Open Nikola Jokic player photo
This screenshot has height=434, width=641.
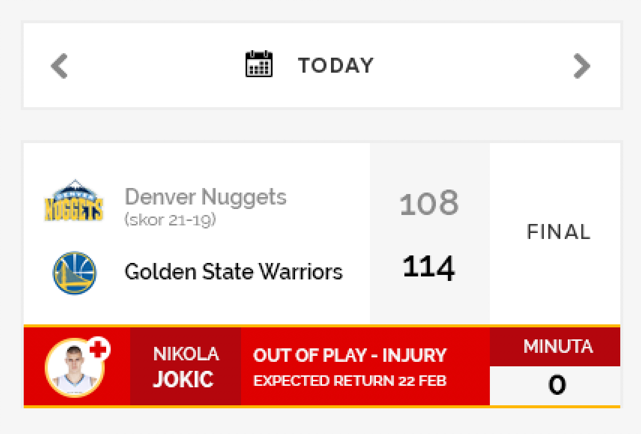(x=74, y=367)
